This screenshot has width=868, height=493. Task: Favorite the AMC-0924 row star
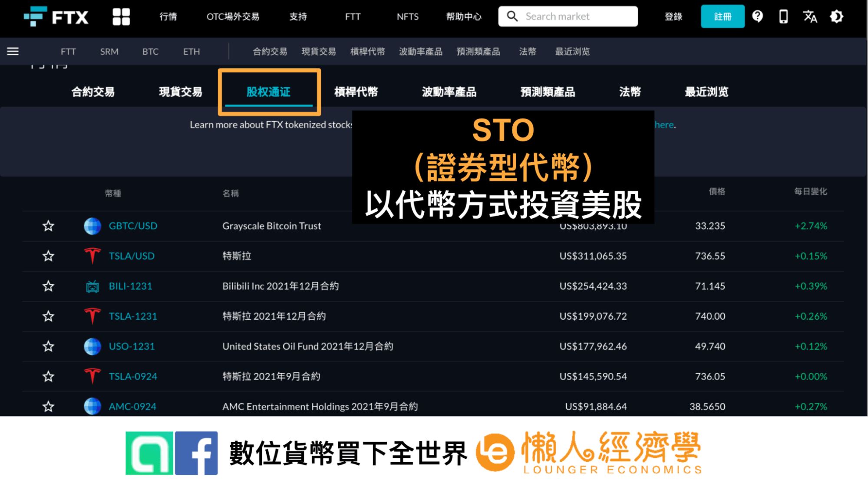coord(48,407)
